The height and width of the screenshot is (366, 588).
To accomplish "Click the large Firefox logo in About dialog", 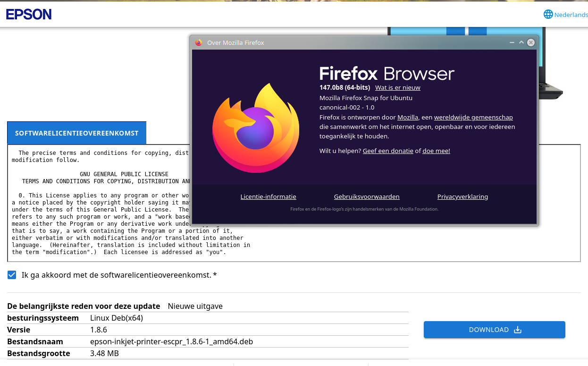I will pos(256,128).
